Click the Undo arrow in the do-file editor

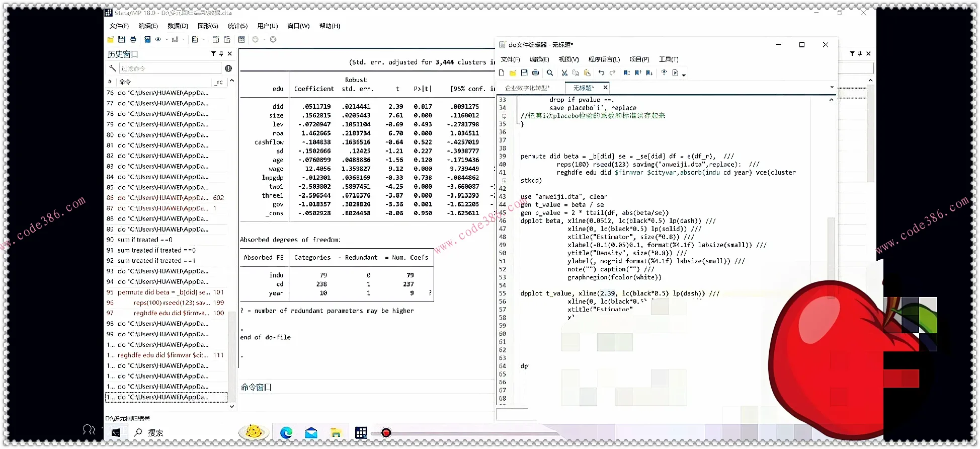click(601, 73)
